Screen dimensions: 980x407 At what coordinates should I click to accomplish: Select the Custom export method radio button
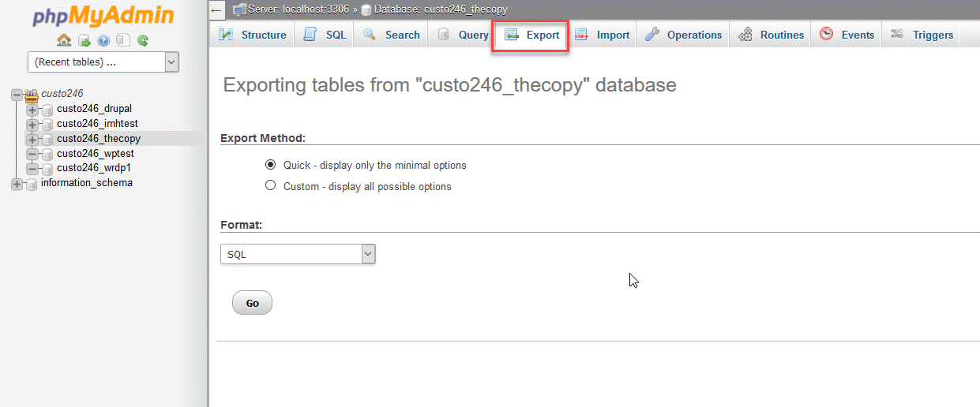[271, 186]
